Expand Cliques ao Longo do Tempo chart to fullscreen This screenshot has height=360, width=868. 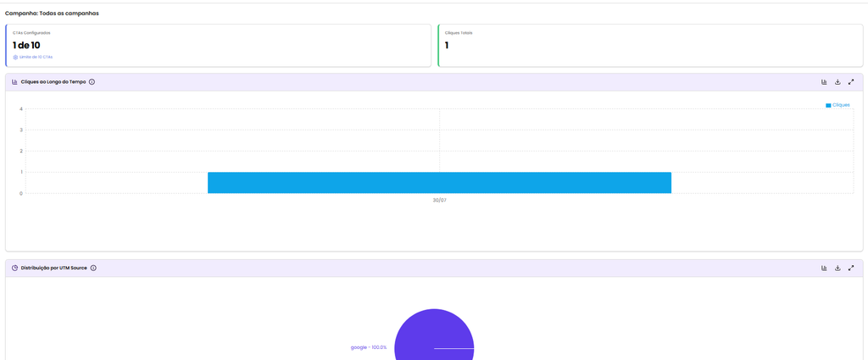point(851,82)
